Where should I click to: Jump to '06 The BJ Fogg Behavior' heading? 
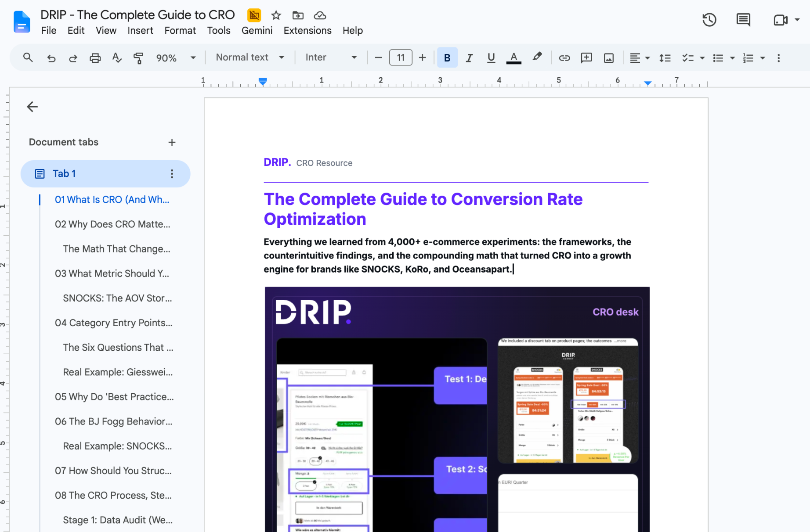coord(113,421)
